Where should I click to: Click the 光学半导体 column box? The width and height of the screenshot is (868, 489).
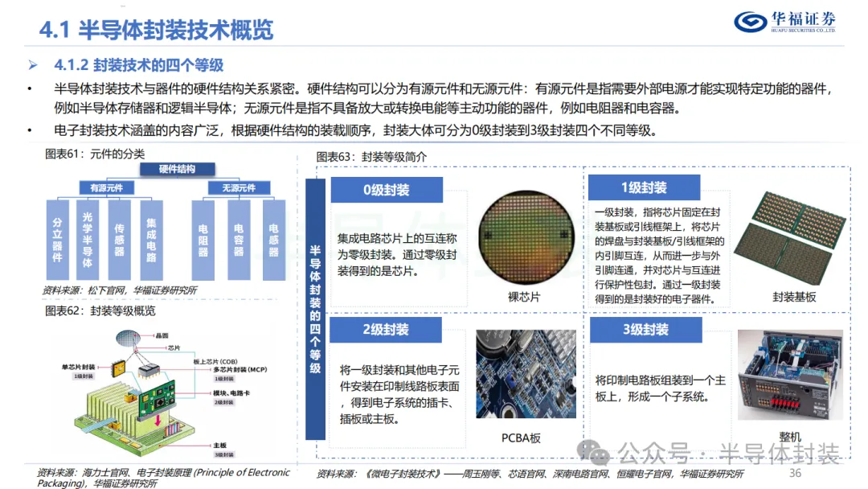(x=88, y=240)
